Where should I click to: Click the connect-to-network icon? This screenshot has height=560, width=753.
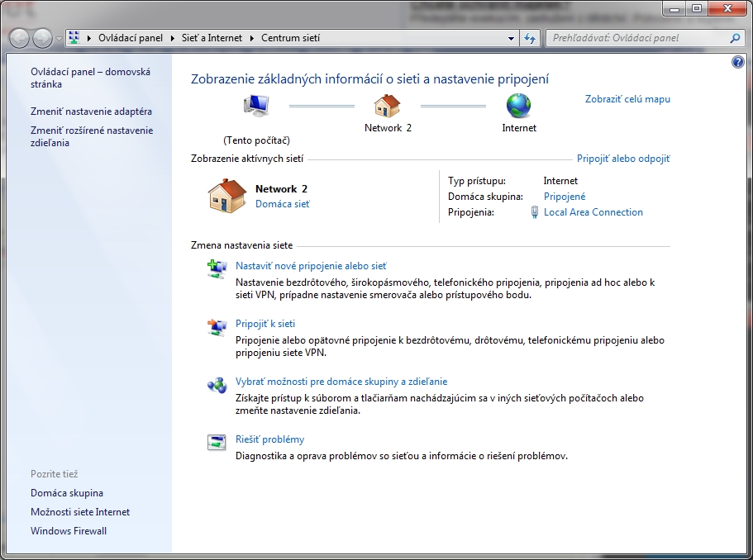click(x=217, y=327)
